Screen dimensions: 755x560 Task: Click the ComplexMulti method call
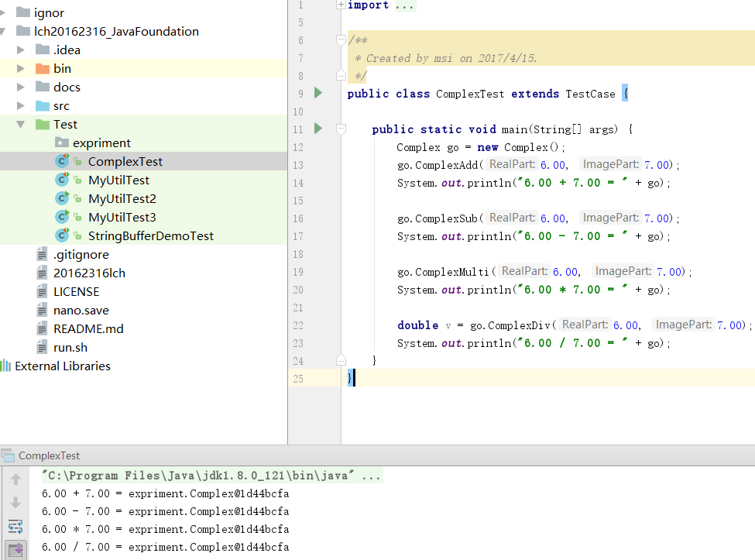point(452,272)
